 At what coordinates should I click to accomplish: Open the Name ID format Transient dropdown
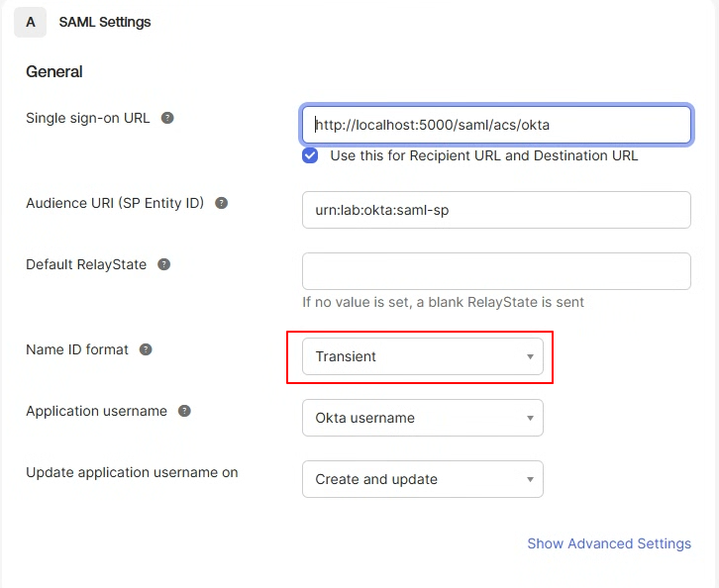click(423, 356)
